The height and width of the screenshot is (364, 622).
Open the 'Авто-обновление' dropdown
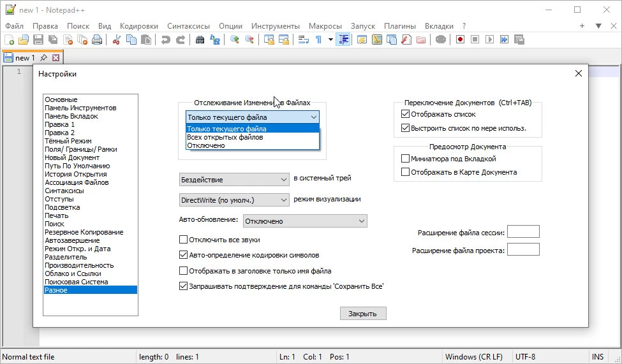coord(305,221)
